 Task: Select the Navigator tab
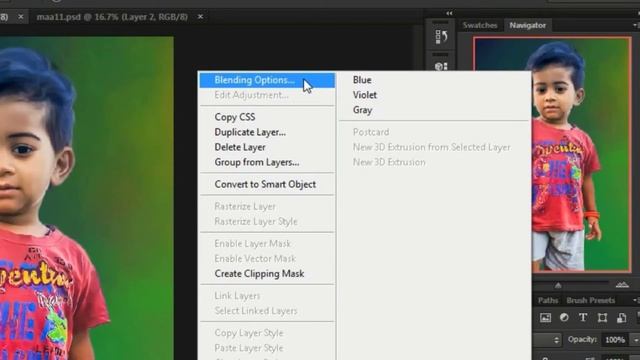pyautogui.click(x=527, y=25)
